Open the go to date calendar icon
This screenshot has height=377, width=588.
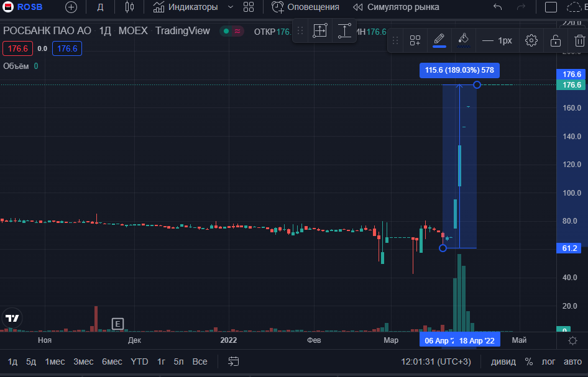pos(233,361)
